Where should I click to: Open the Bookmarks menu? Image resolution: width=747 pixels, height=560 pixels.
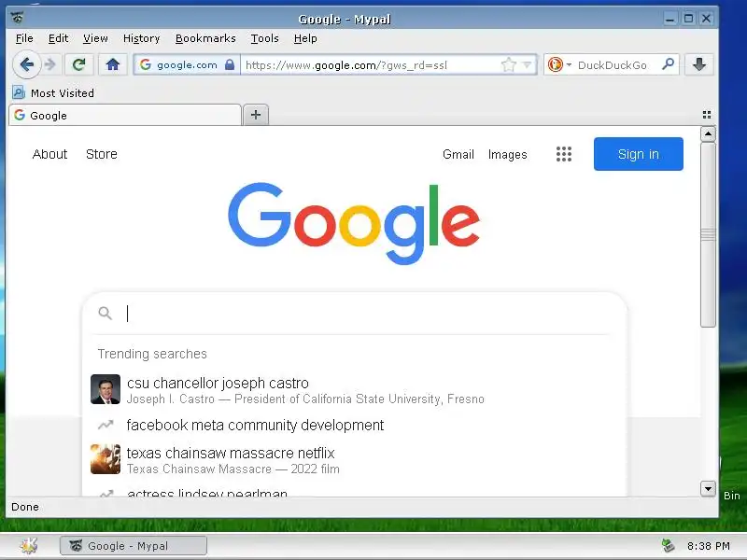pos(205,38)
